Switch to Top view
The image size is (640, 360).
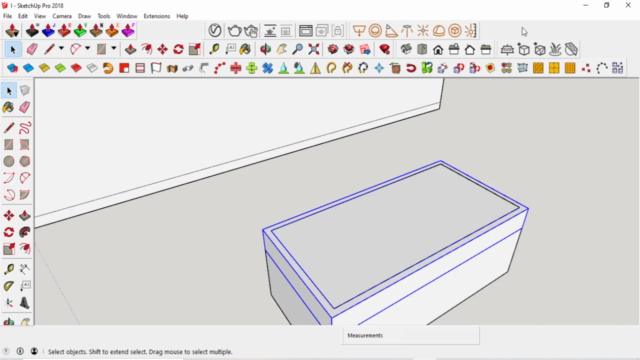tap(422, 49)
